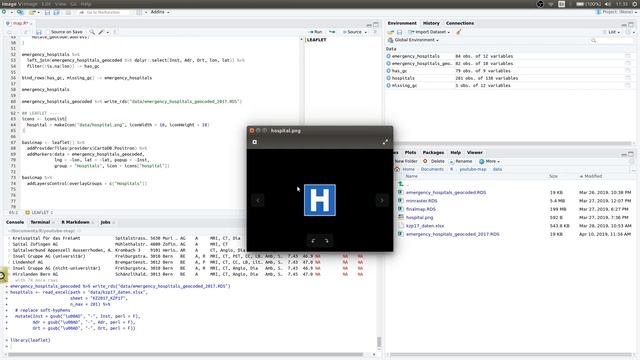Click the youtube-map breadcrumb link

point(473,169)
